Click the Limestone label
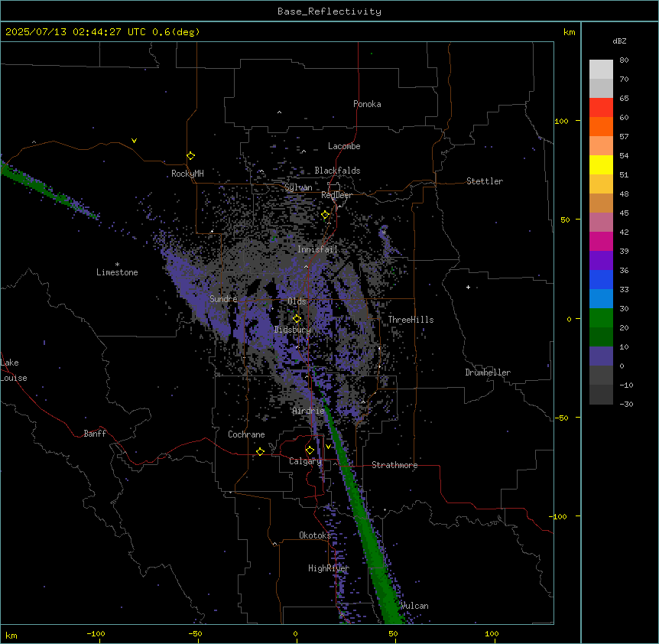The width and height of the screenshot is (659, 644). click(x=117, y=272)
